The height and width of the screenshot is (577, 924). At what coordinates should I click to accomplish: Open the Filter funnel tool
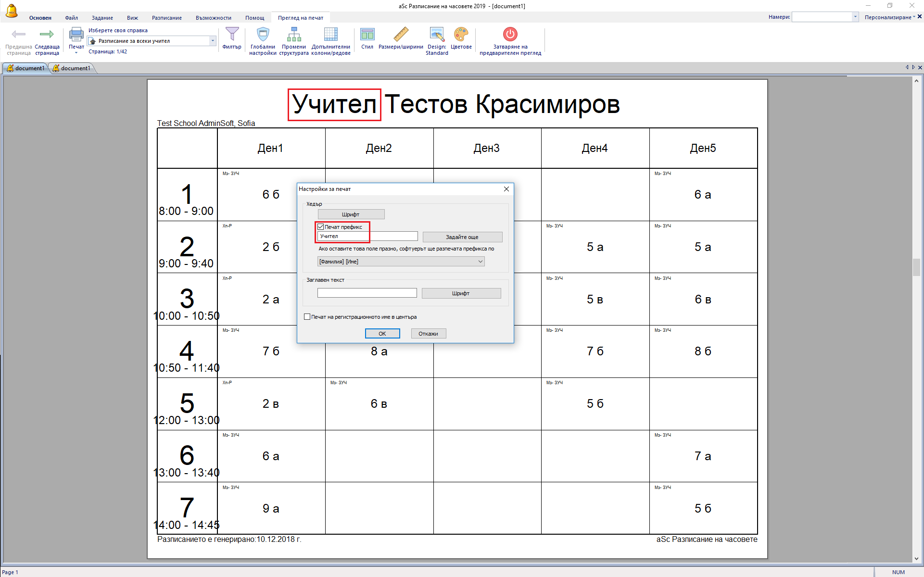[232, 35]
